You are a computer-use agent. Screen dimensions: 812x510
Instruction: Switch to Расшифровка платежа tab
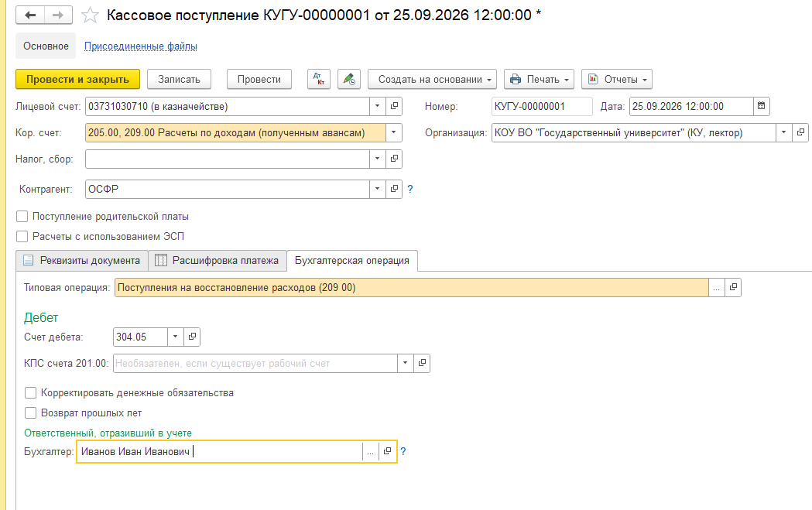point(218,261)
